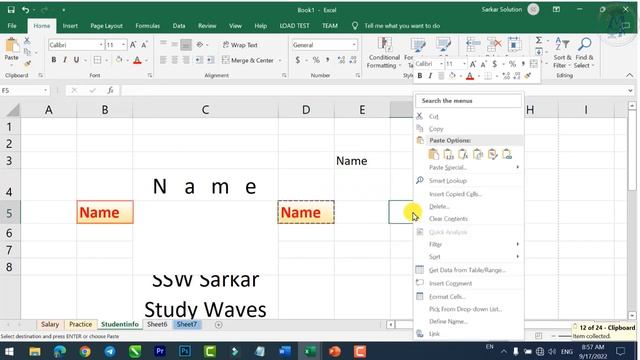This screenshot has width=640, height=360.
Task: Click the Undo arrow icon
Action: [x=25, y=9]
